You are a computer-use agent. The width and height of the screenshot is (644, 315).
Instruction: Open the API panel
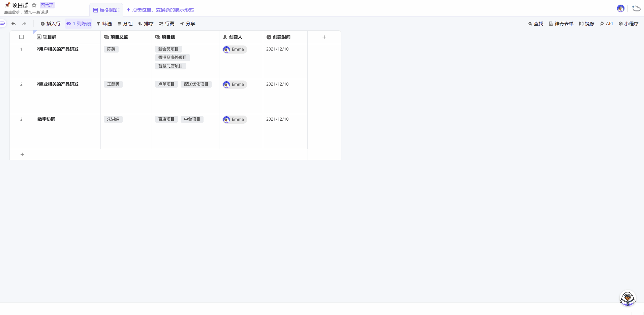606,24
